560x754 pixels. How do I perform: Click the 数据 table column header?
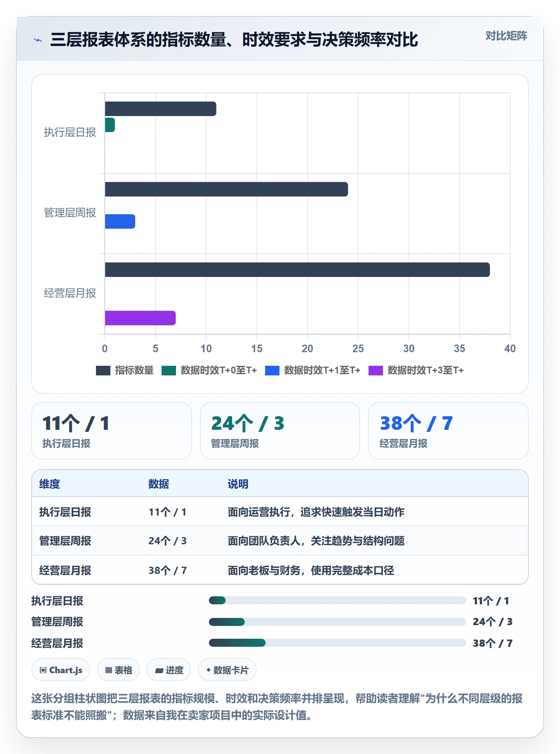159,484
